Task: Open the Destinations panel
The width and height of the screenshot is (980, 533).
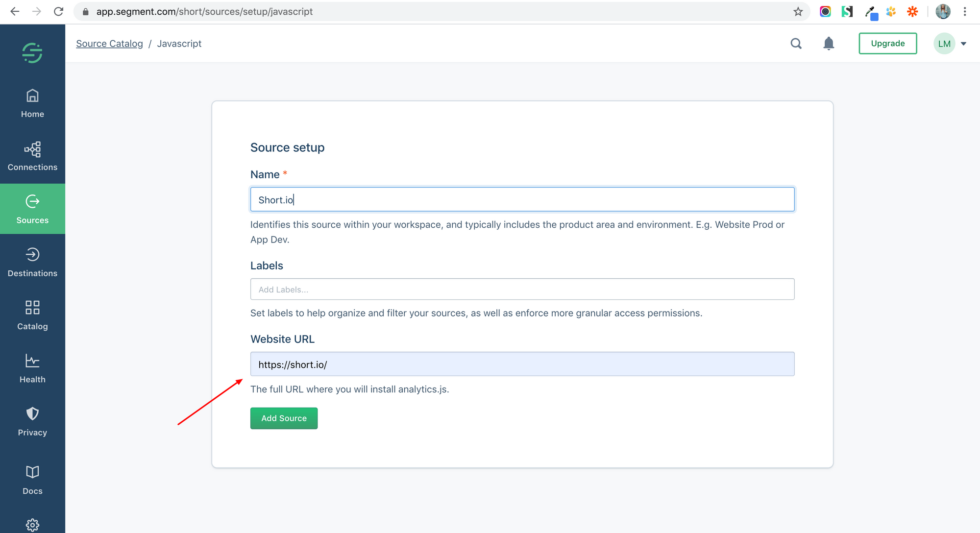Action: pyautogui.click(x=32, y=261)
